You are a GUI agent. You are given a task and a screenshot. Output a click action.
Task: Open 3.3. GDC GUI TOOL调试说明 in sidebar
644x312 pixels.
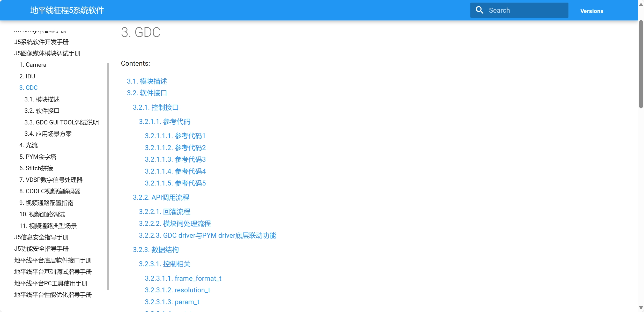coord(62,122)
